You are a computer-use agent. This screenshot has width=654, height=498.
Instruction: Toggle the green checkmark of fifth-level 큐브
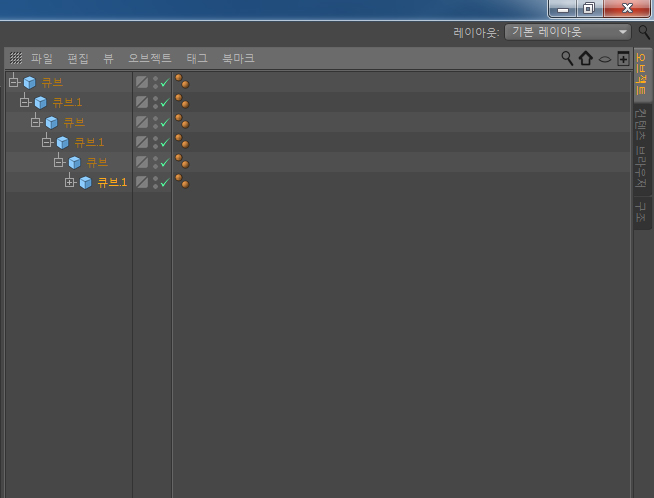tap(165, 162)
